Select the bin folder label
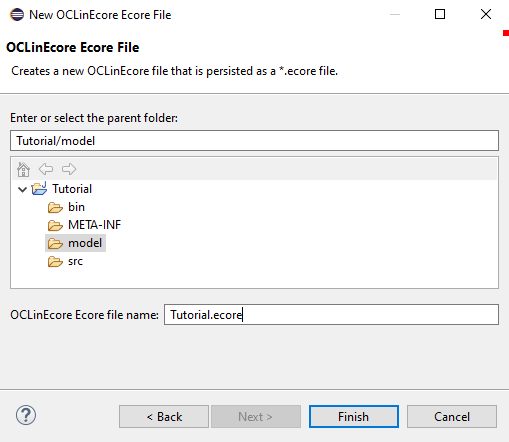The width and height of the screenshot is (509, 442). [x=76, y=207]
